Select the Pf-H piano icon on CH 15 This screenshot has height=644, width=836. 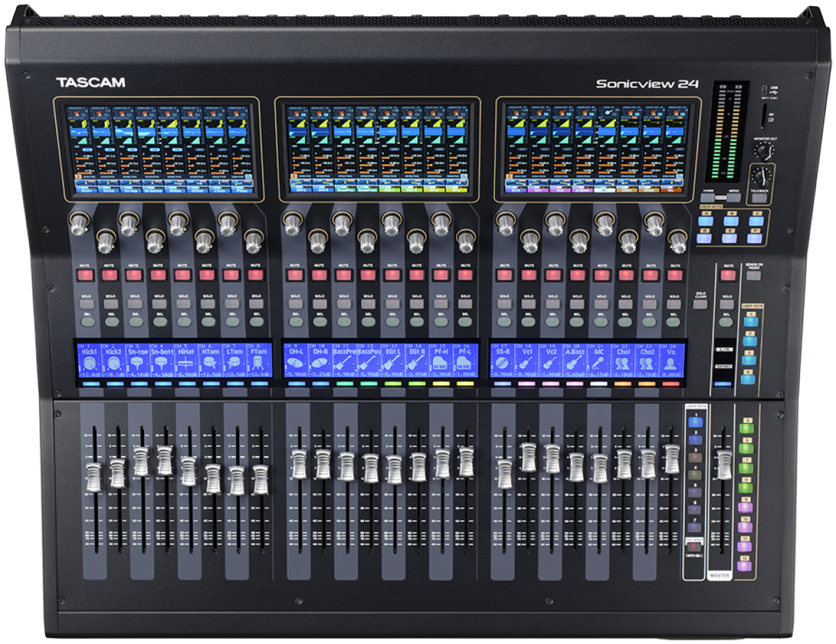point(440,362)
